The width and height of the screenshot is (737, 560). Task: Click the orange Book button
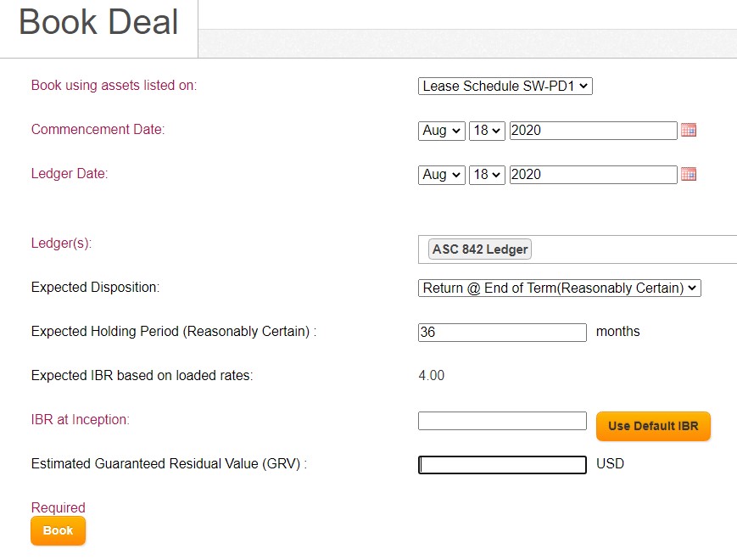pyautogui.click(x=58, y=530)
